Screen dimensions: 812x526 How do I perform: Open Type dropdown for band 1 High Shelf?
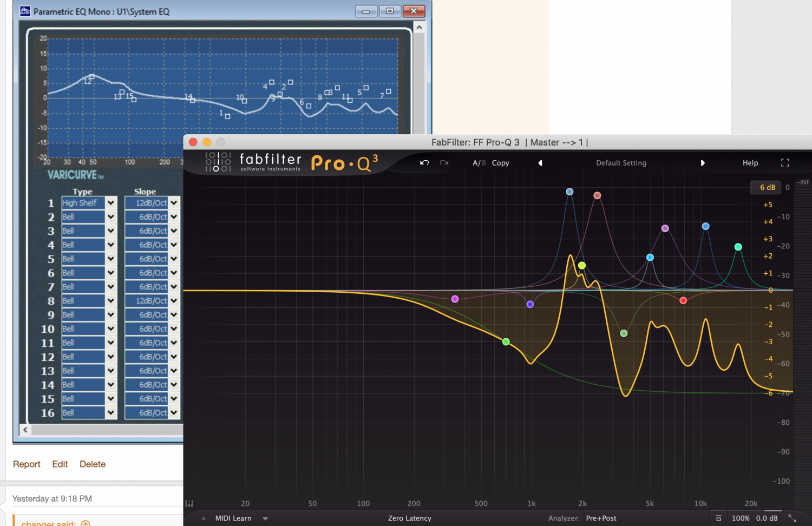pos(111,203)
